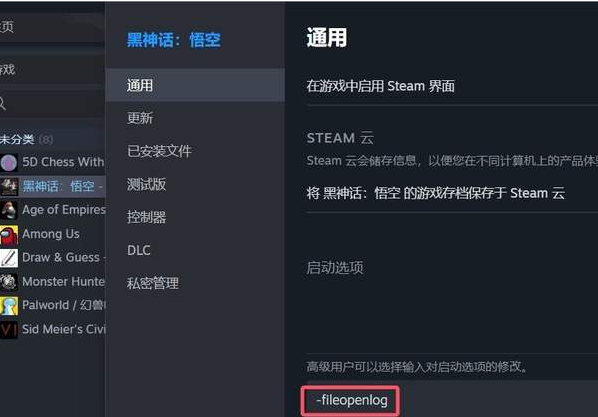Click the Age of Empires game icon
Image resolution: width=598 pixels, height=417 pixels.
click(9, 210)
